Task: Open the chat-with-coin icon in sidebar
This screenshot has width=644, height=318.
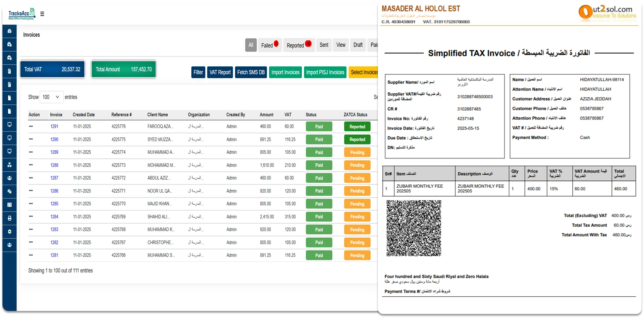Action: click(9, 191)
